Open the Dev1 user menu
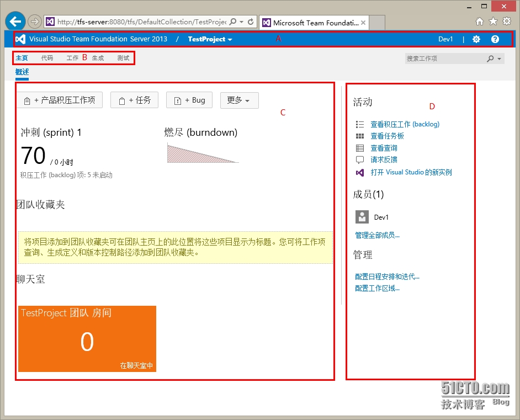The image size is (520, 420). (445, 39)
